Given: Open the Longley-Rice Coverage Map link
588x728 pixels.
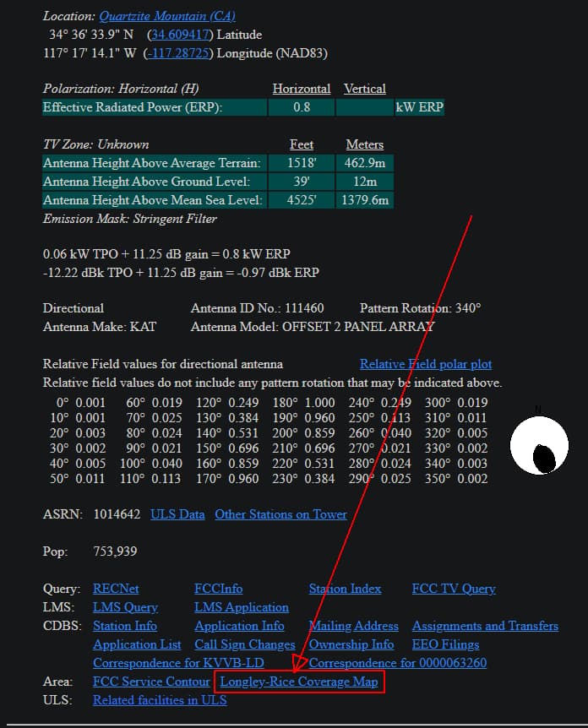Looking at the screenshot, I should point(299,682).
